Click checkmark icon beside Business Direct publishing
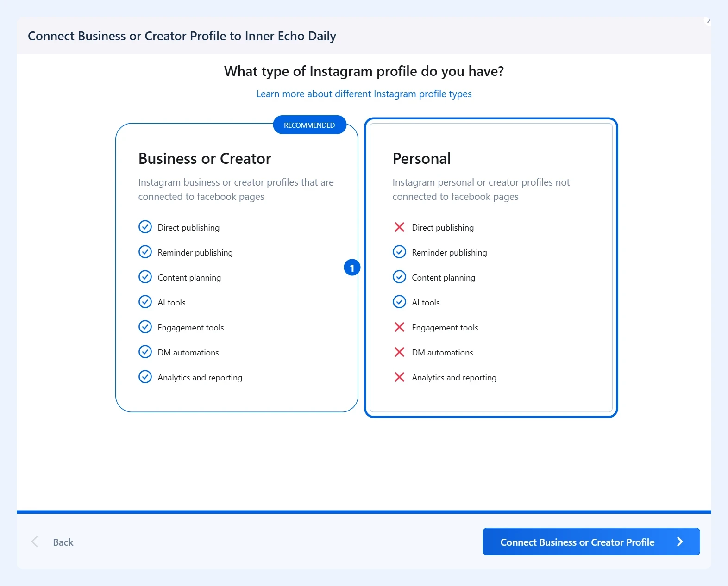728x586 pixels. pyautogui.click(x=145, y=227)
